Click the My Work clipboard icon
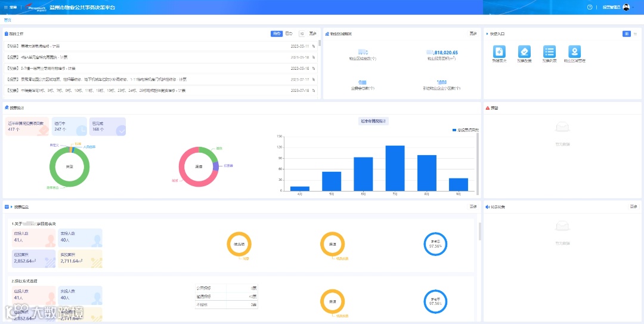The width and height of the screenshot is (644, 324). tap(6, 34)
